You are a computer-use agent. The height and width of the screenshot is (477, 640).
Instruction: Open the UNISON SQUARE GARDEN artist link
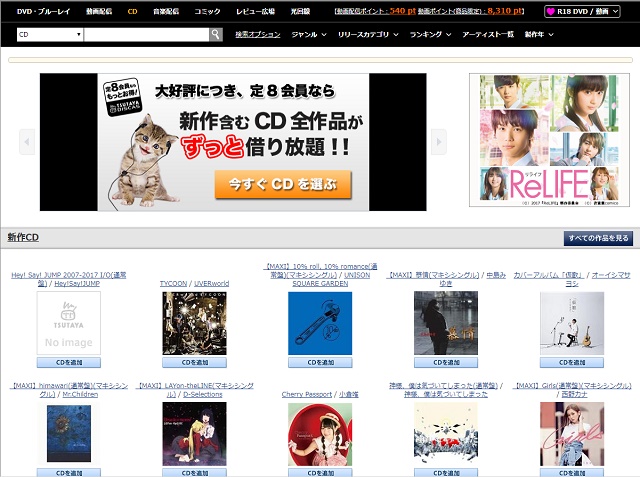tap(331, 279)
